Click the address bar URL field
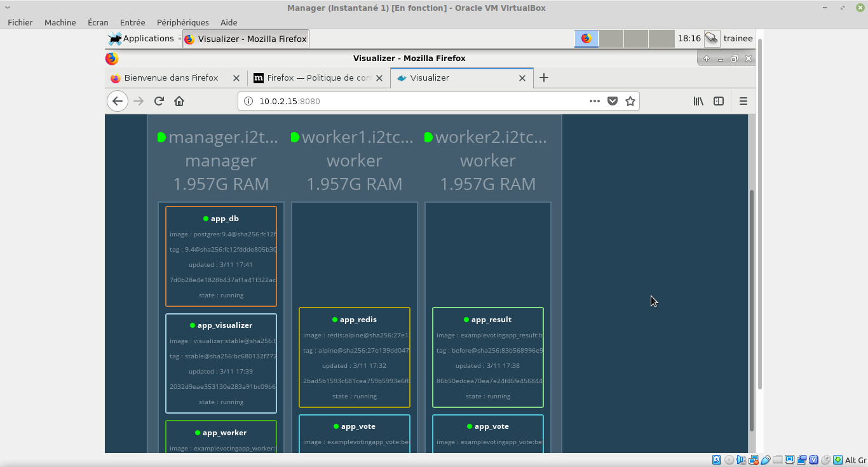 click(413, 101)
